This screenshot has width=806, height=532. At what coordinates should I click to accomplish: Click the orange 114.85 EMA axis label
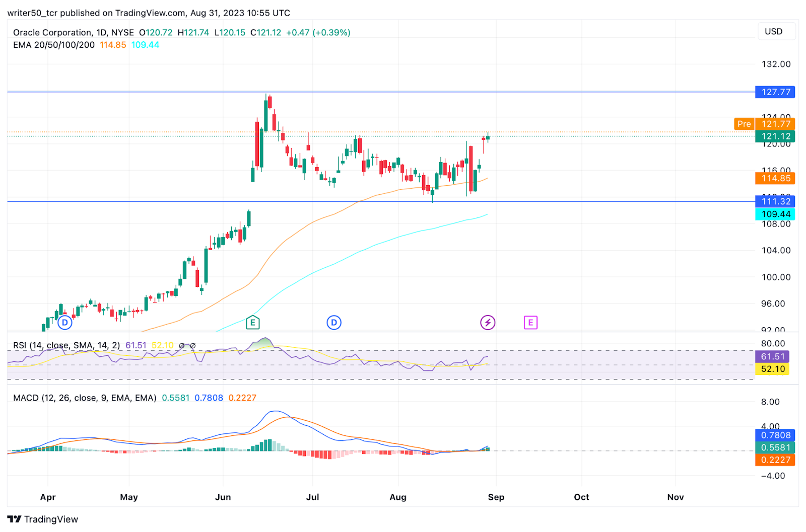[x=775, y=178]
